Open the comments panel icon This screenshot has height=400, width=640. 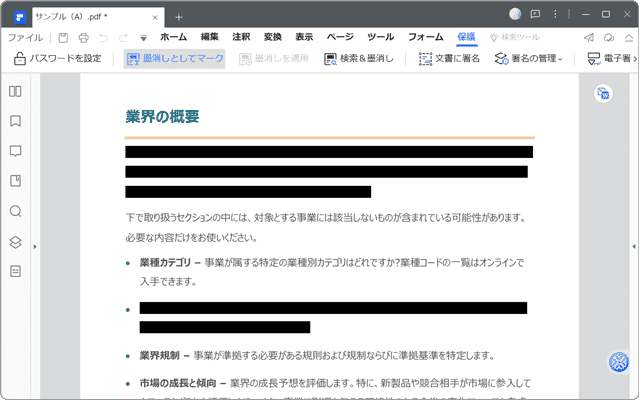(x=16, y=151)
